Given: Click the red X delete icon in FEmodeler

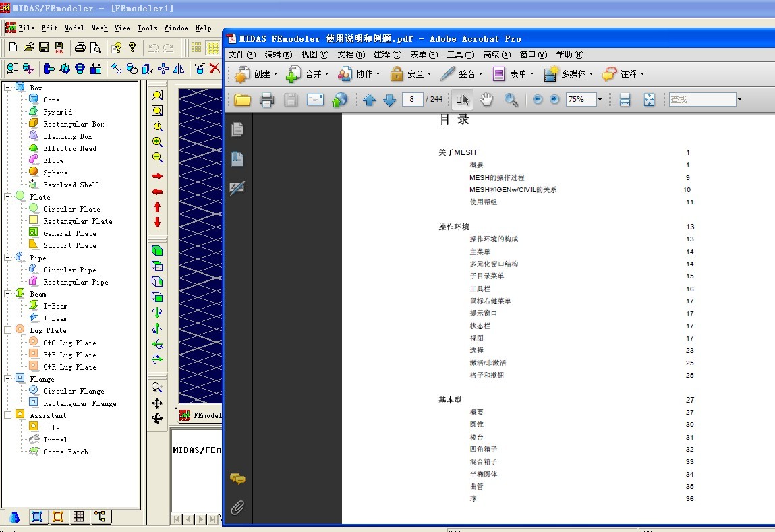Looking at the screenshot, I should (214, 69).
